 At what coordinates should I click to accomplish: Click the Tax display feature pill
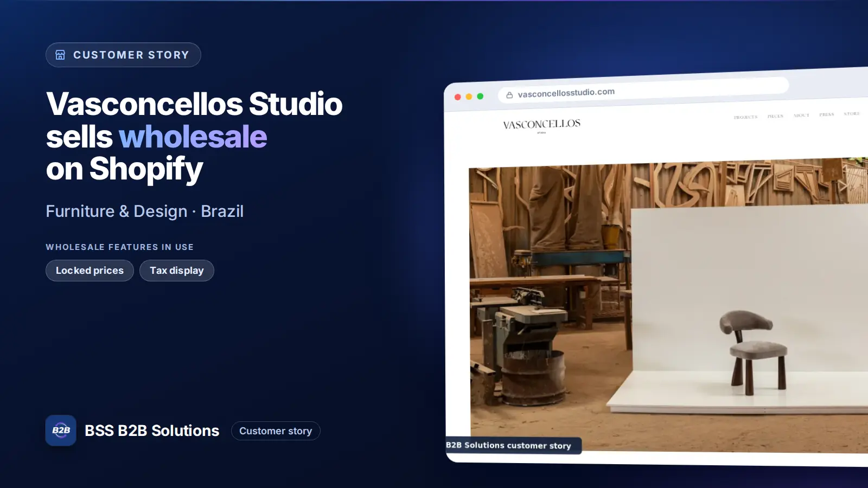point(177,271)
